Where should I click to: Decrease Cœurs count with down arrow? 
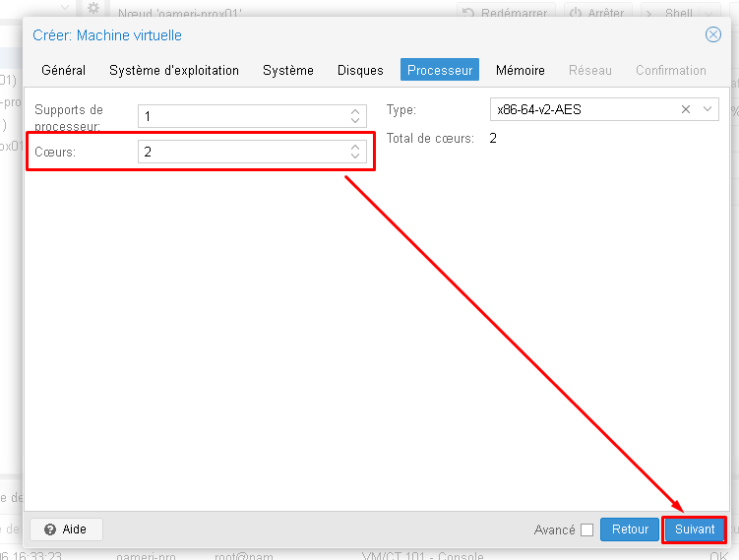coord(355,156)
